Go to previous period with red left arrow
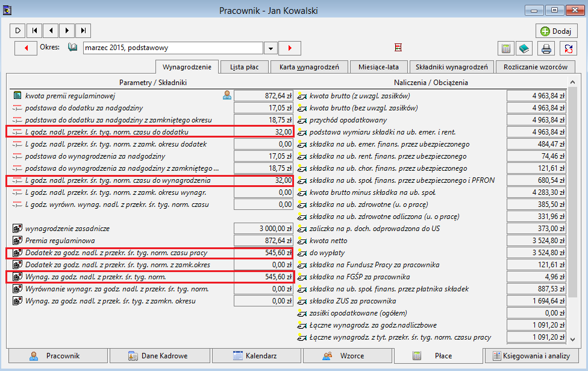Viewport: 588px width, 371px height. [26, 48]
